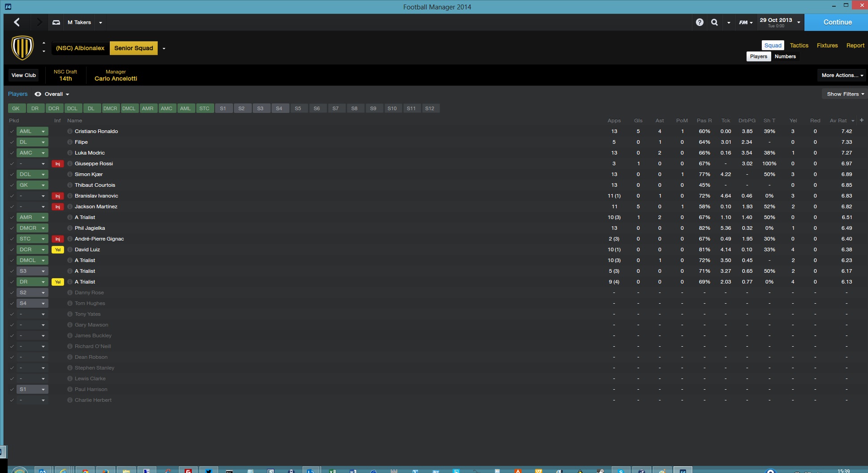
Task: Toggle the checkmark for Phil Jagielka row
Action: (12, 228)
